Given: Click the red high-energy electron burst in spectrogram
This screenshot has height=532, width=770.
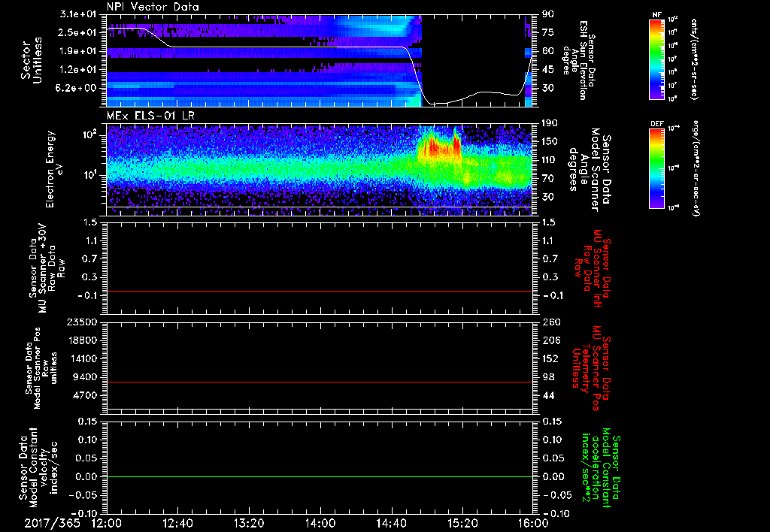Looking at the screenshot, I should (x=438, y=145).
